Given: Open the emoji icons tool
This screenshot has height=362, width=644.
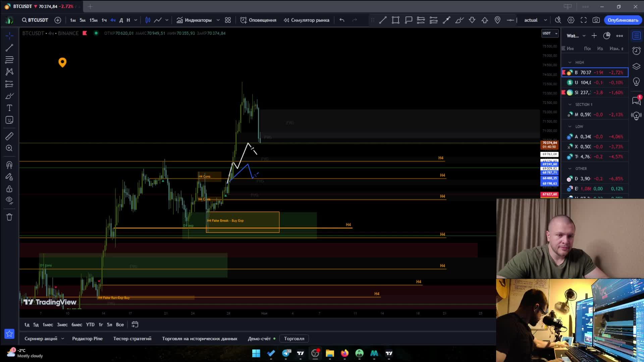Looking at the screenshot, I should pos(9,120).
